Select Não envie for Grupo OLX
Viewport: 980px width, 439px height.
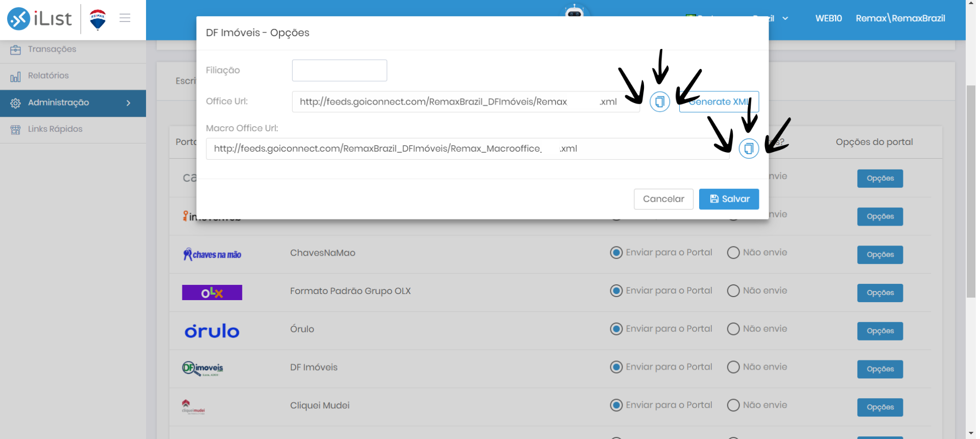point(733,291)
